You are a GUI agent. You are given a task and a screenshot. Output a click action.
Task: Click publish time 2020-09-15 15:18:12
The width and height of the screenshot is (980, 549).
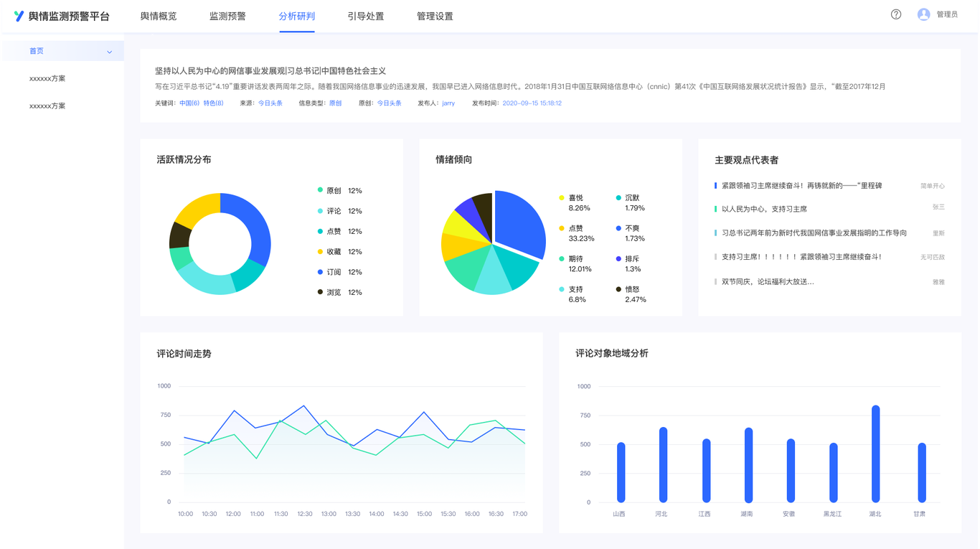click(x=532, y=103)
